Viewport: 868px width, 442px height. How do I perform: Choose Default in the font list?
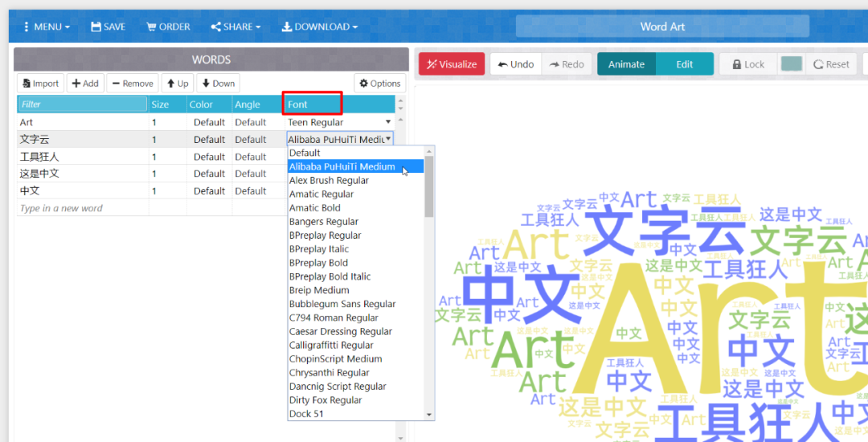pyautogui.click(x=356, y=153)
